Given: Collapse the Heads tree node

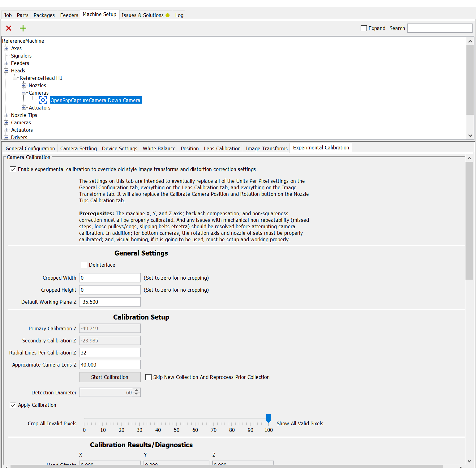Looking at the screenshot, I should (x=6, y=71).
